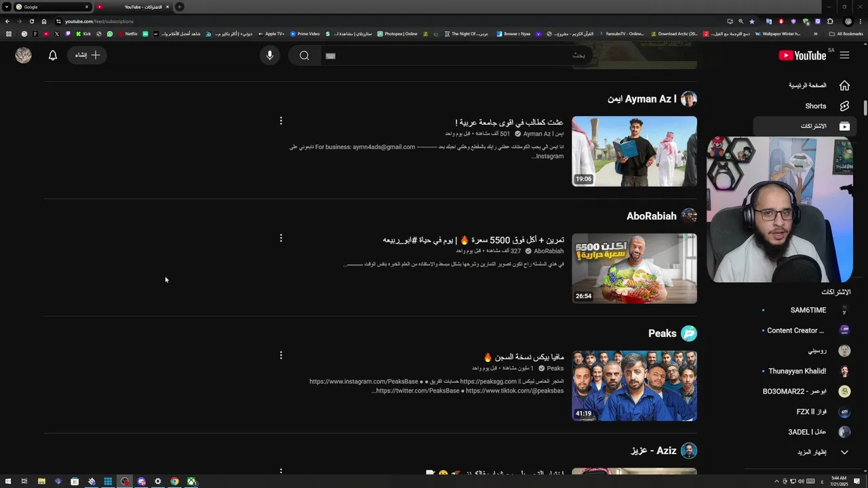Open FZX II فواز channel in sidebar

click(x=805, y=412)
